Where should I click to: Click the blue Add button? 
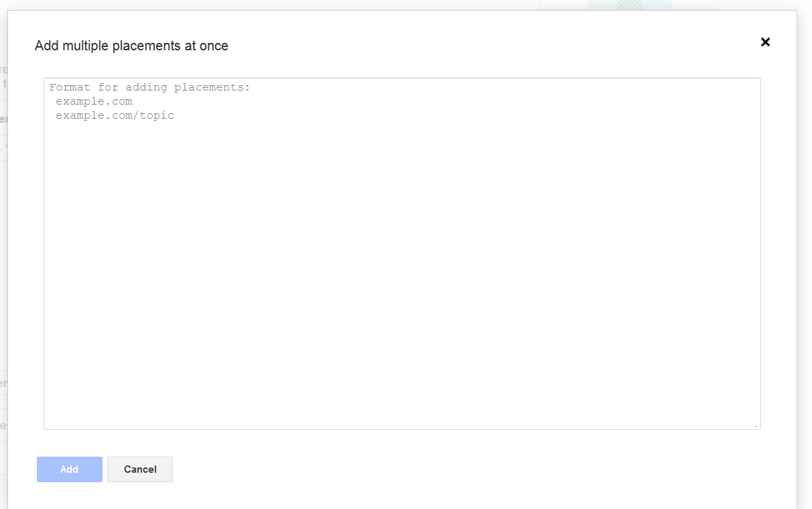(x=70, y=469)
